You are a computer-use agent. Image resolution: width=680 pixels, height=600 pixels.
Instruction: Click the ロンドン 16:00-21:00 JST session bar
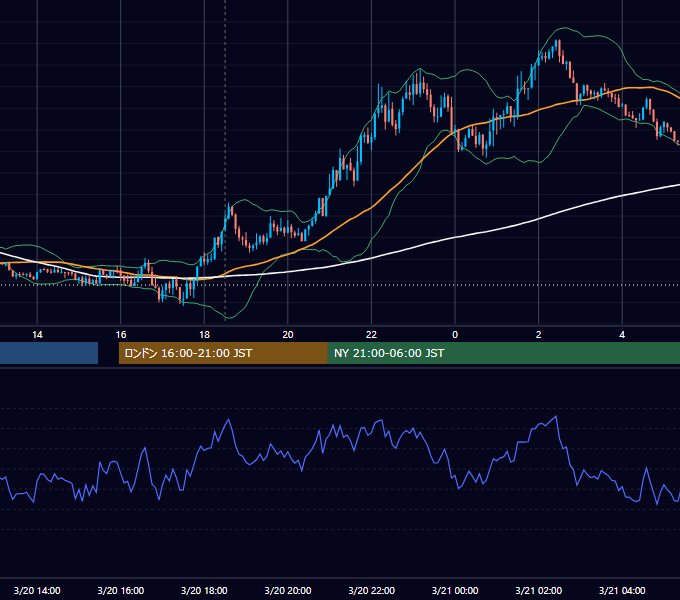click(x=223, y=353)
